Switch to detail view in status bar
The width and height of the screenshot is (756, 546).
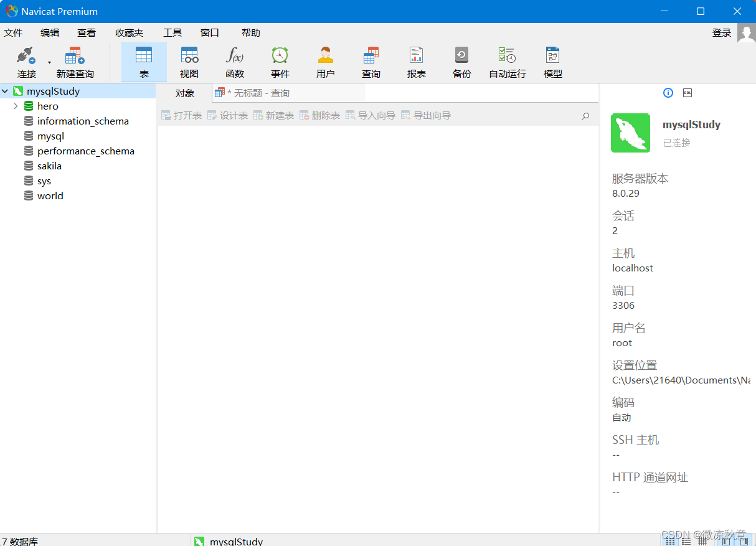(686, 541)
